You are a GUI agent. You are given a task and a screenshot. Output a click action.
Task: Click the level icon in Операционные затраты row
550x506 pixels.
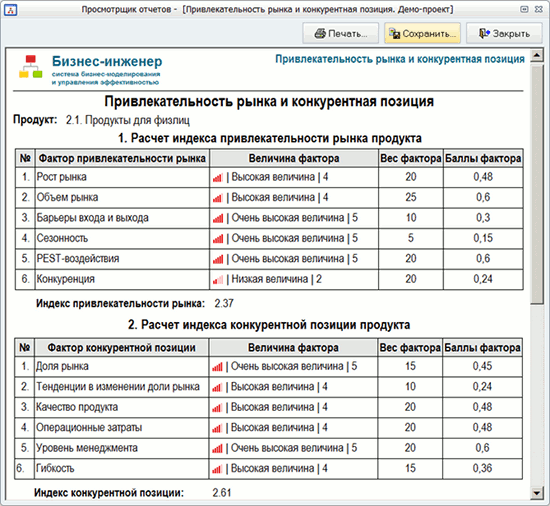pos(217,428)
